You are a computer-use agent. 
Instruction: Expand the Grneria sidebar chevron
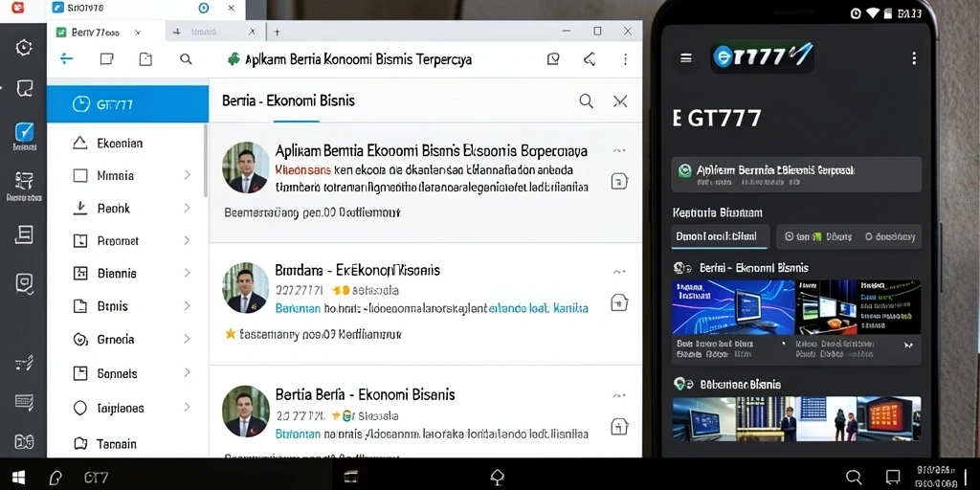click(187, 339)
